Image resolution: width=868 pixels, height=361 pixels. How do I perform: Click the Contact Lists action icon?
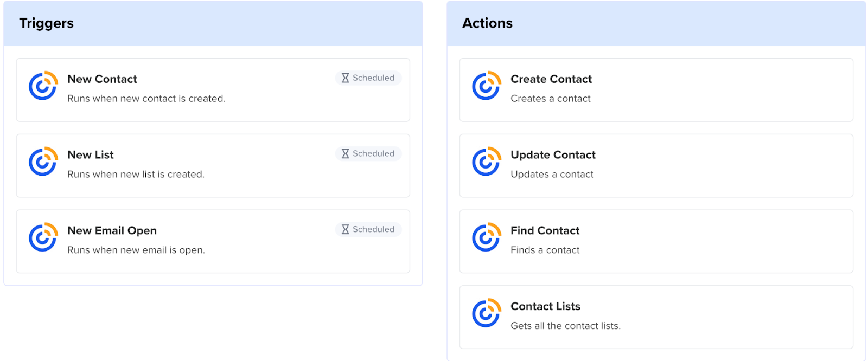coord(487,313)
